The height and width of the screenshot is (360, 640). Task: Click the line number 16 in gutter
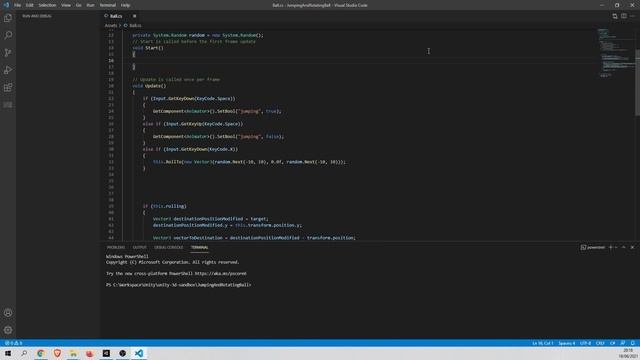click(111, 60)
